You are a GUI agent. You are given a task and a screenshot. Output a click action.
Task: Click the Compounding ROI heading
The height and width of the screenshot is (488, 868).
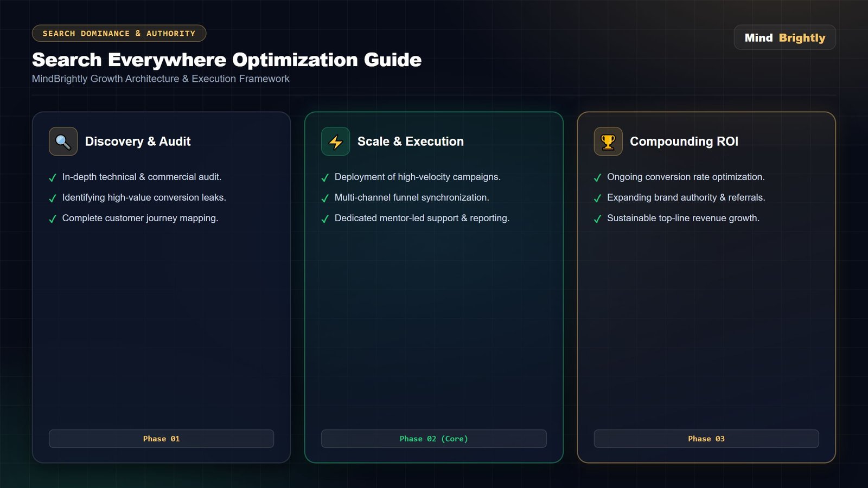(684, 142)
